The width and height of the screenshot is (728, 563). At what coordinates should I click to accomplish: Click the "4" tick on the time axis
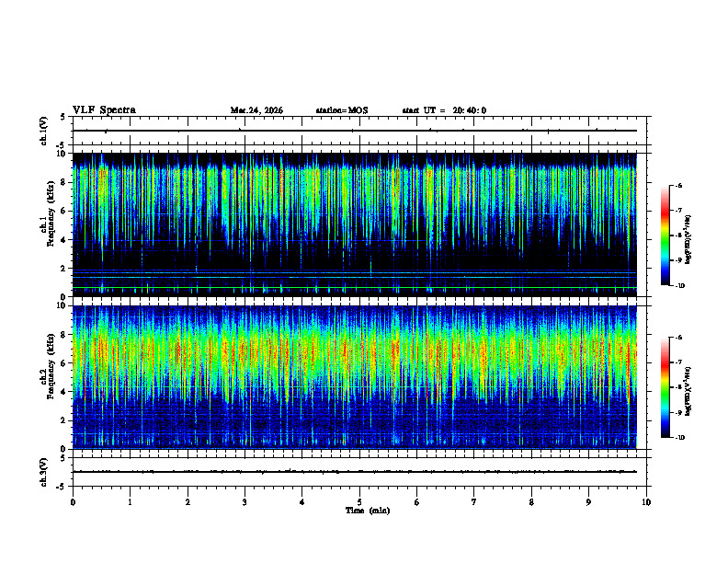(x=302, y=502)
